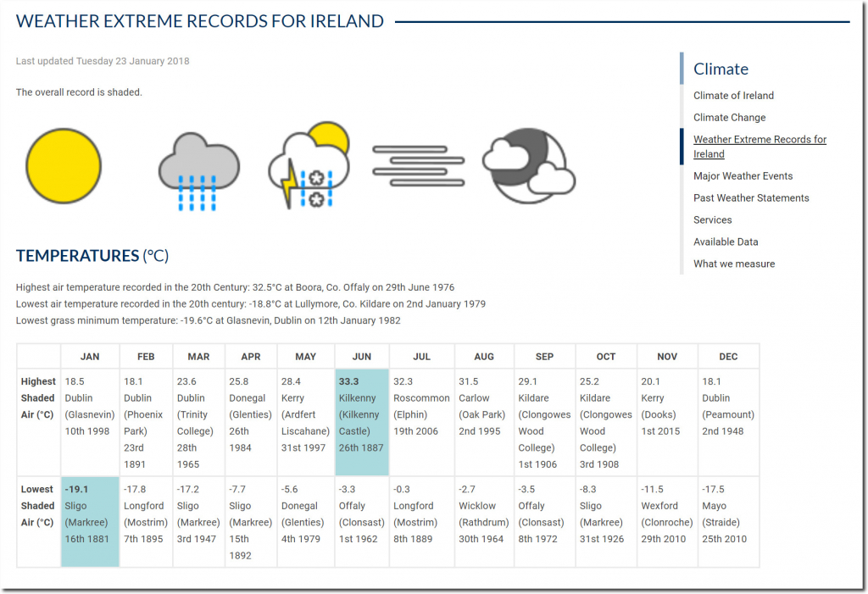
Task: Click the lowest 20th century air temperature line
Action: (x=250, y=304)
